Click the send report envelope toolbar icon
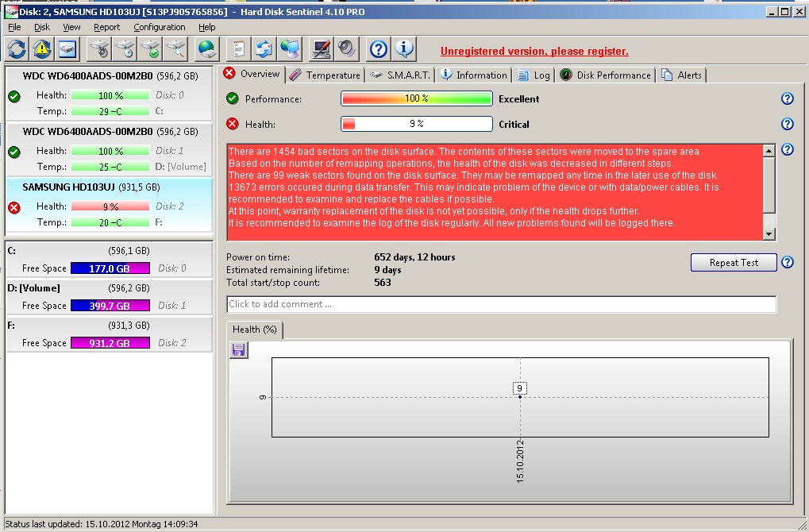This screenshot has width=809, height=532. point(264,49)
